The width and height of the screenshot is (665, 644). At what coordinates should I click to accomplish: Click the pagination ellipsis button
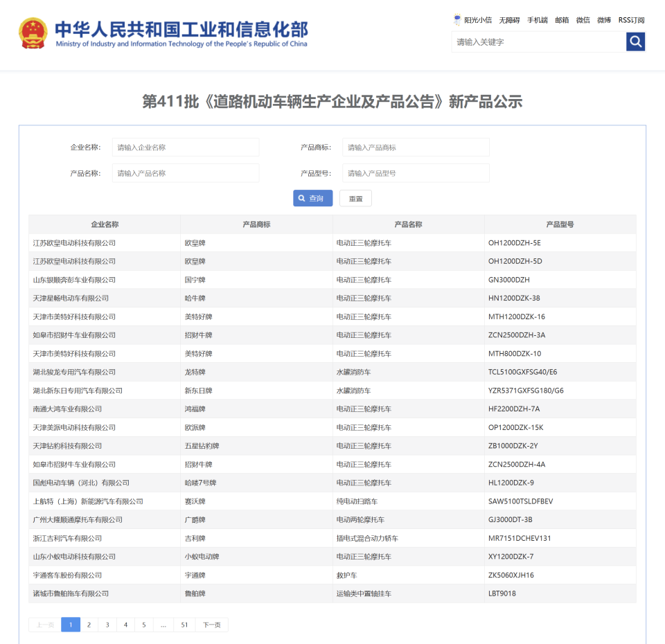(x=163, y=625)
